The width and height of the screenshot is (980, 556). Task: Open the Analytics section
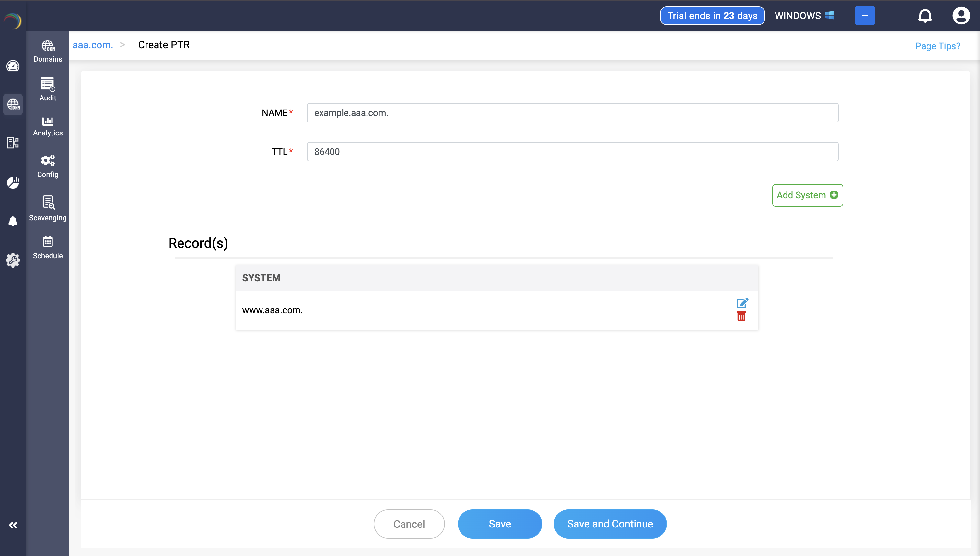point(48,126)
